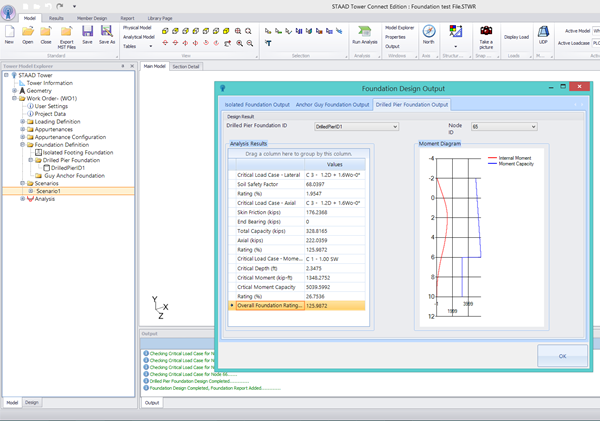Click the Run Analysis icon
The width and height of the screenshot is (600, 421).
[365, 32]
